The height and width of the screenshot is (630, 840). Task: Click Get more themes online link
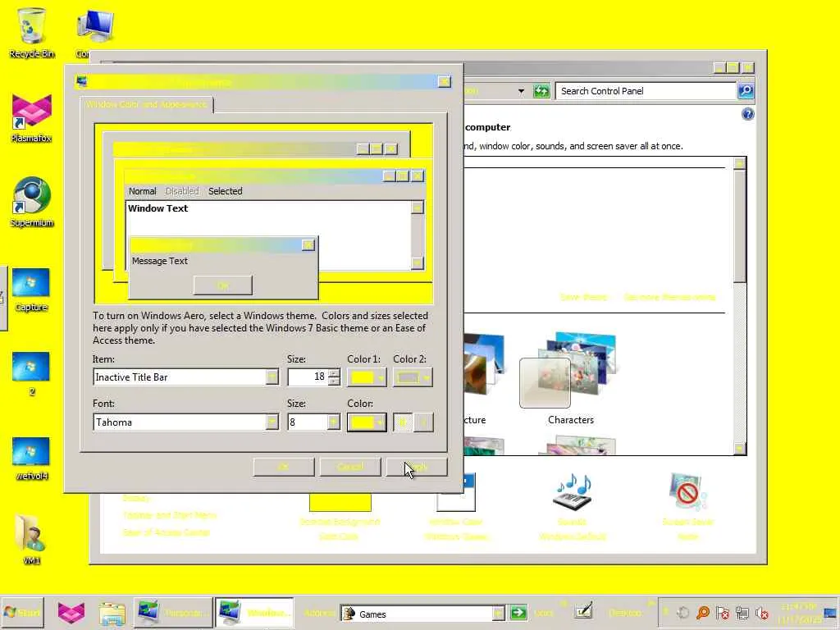[x=669, y=297]
